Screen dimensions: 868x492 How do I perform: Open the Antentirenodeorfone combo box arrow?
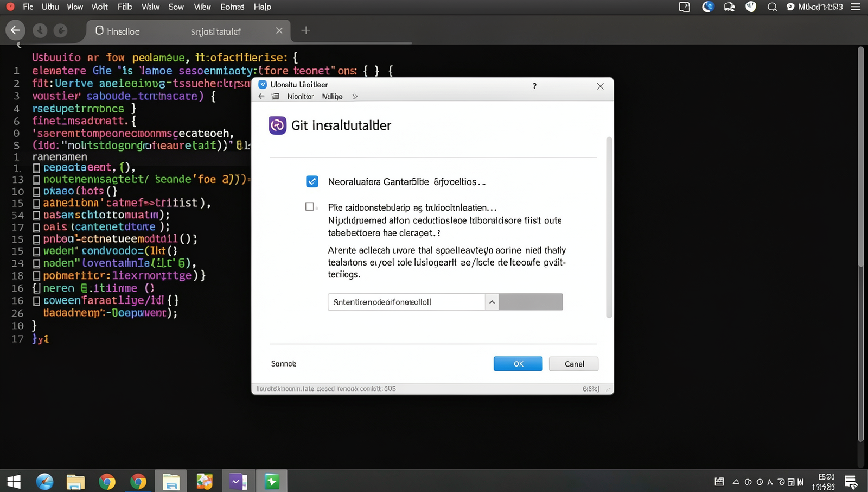[x=492, y=302]
